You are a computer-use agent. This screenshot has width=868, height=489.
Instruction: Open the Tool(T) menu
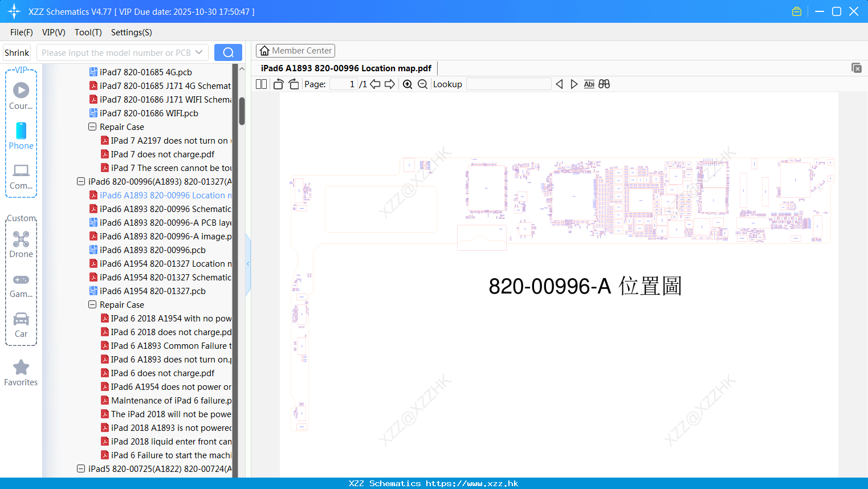coord(88,32)
